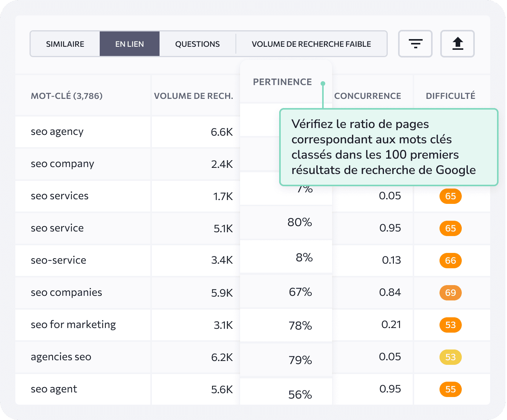This screenshot has height=420, width=507.
Task: Open the Questions tab
Action: coord(197,44)
